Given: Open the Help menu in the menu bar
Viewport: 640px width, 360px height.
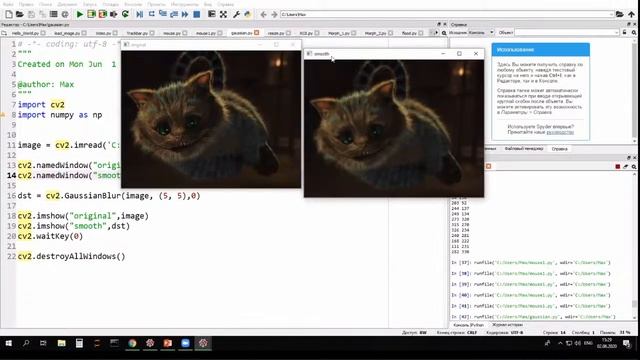Looking at the screenshot, I should [225, 4].
